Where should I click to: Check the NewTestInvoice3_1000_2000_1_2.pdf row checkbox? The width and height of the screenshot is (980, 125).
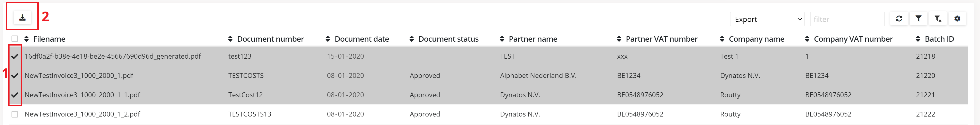click(x=15, y=114)
